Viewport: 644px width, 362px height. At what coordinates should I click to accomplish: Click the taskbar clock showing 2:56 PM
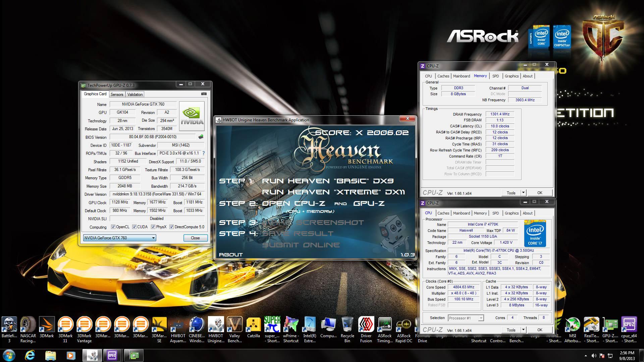pyautogui.click(x=627, y=356)
